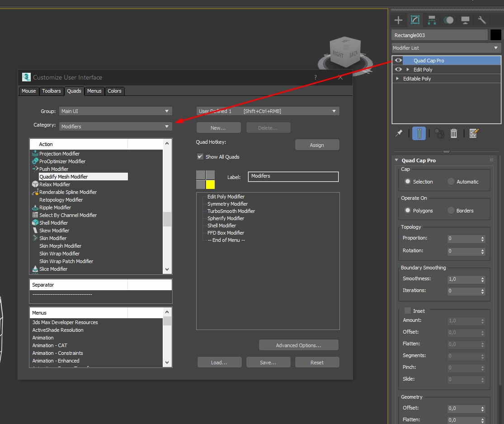Select the ProOptimizer Modifier action
Screen dimensions: 504x424
[62, 161]
